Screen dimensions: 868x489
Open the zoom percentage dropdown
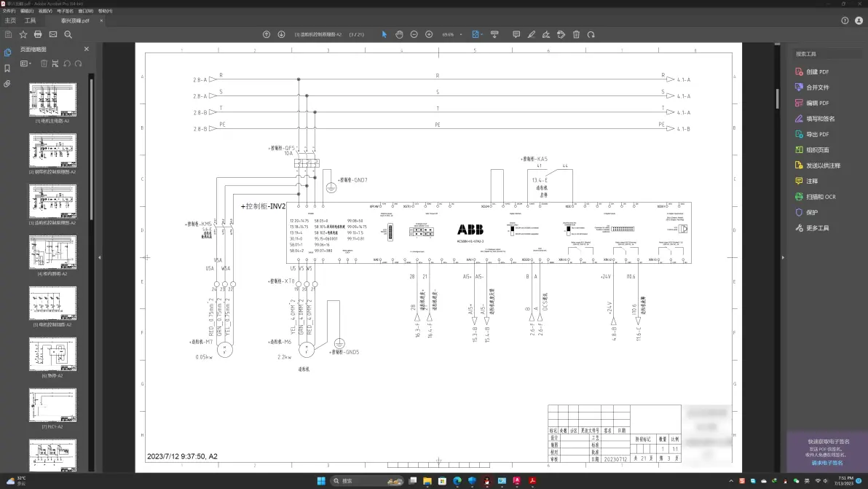coord(460,34)
